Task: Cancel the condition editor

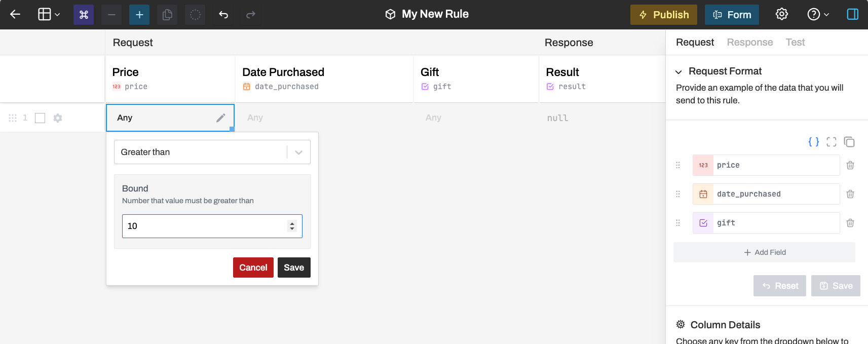Action: [x=253, y=267]
